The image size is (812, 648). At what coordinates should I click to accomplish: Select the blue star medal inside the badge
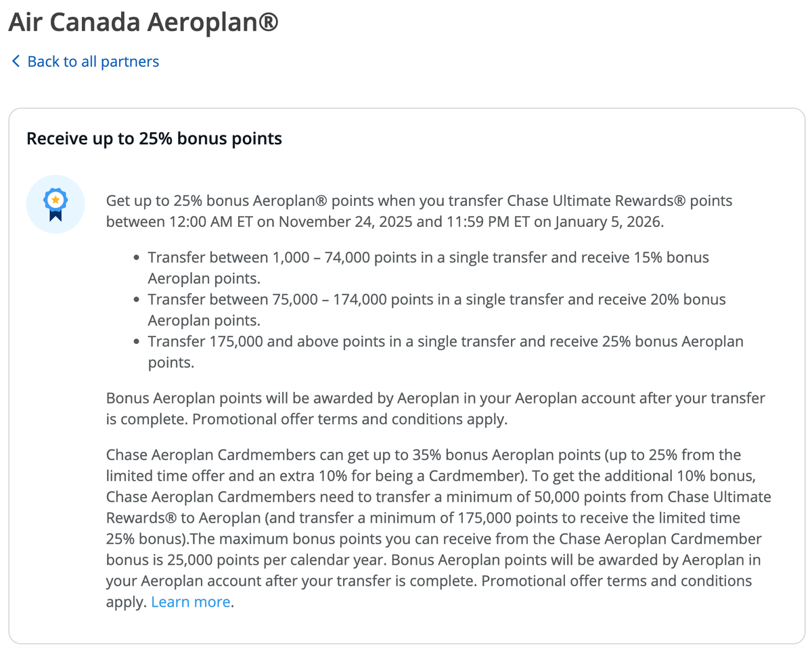click(55, 200)
